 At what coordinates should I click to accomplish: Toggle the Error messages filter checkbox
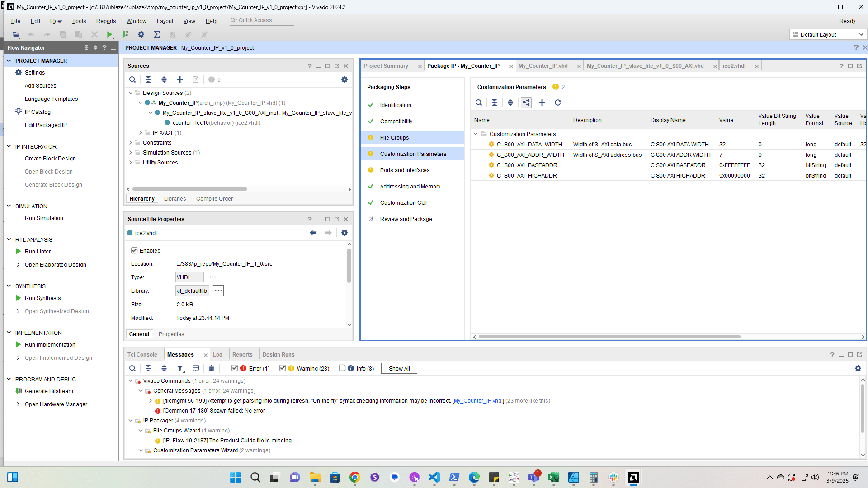click(235, 368)
